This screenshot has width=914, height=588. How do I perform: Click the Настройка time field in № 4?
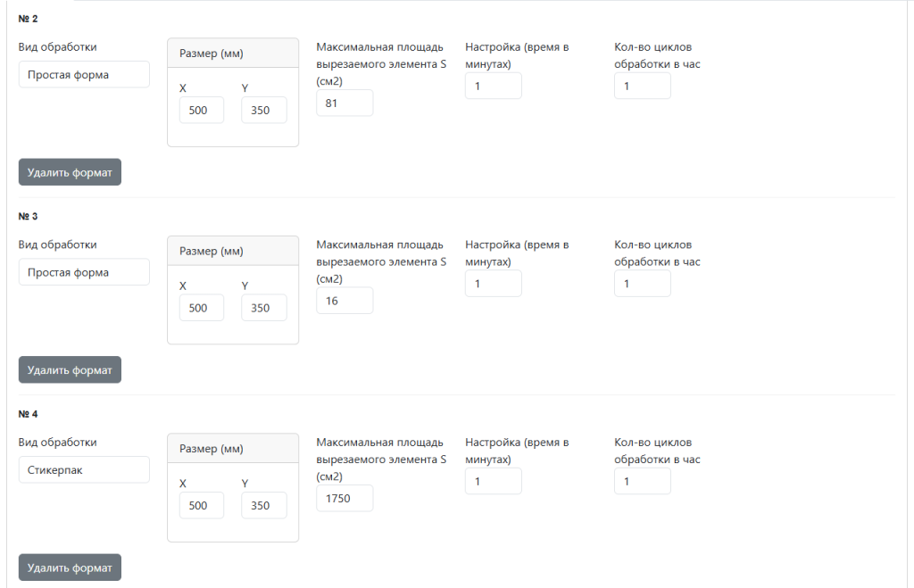tap(493, 481)
